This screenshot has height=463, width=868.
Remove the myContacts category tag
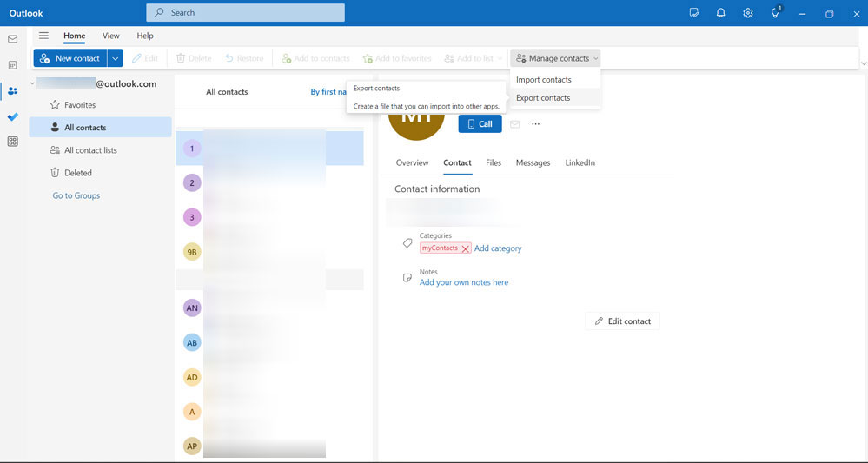click(x=466, y=248)
